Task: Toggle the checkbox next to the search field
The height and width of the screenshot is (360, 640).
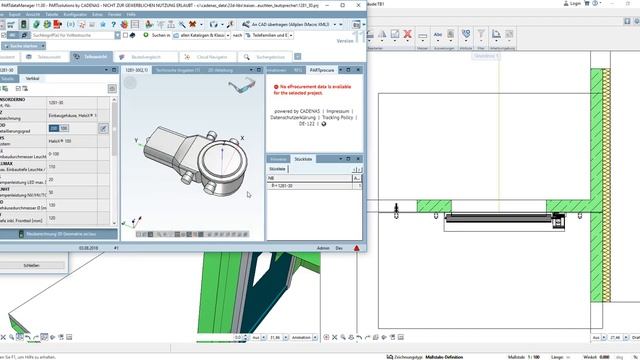Action: tap(125, 36)
